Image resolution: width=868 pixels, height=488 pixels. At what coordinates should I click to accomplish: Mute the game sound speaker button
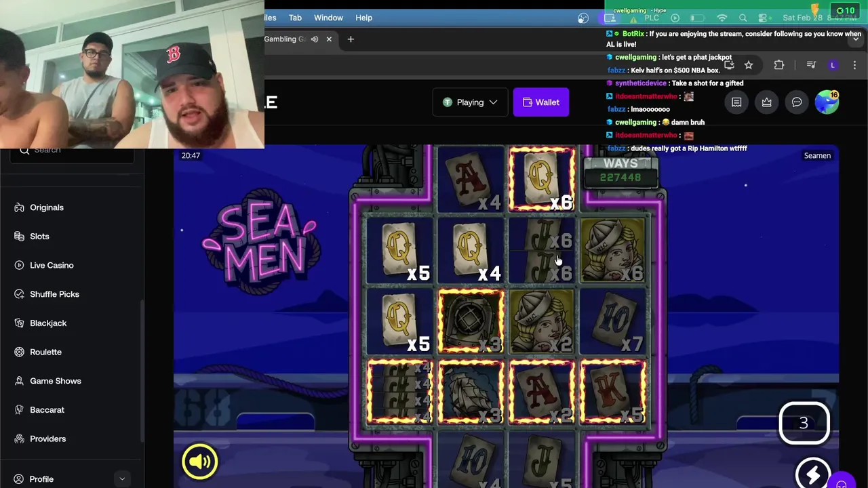200,462
